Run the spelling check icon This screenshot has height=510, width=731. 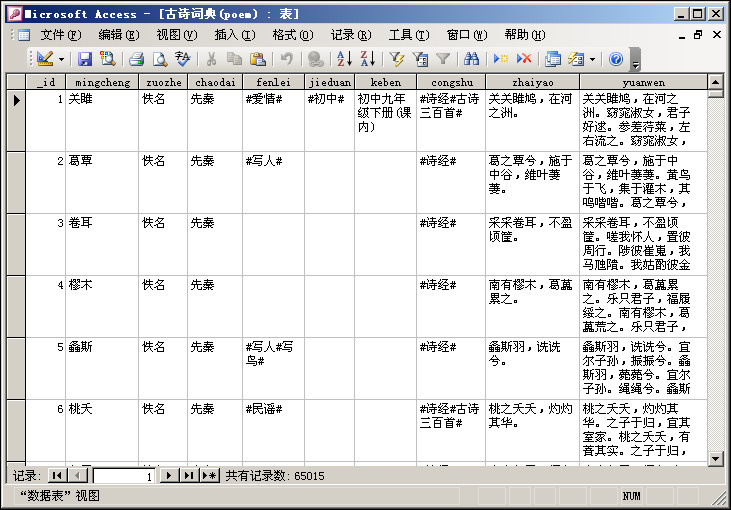tap(183, 59)
